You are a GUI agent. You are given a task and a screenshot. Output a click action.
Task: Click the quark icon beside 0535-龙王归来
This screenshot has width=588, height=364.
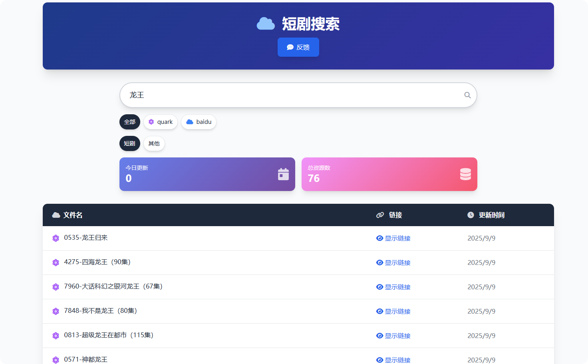pyautogui.click(x=56, y=238)
